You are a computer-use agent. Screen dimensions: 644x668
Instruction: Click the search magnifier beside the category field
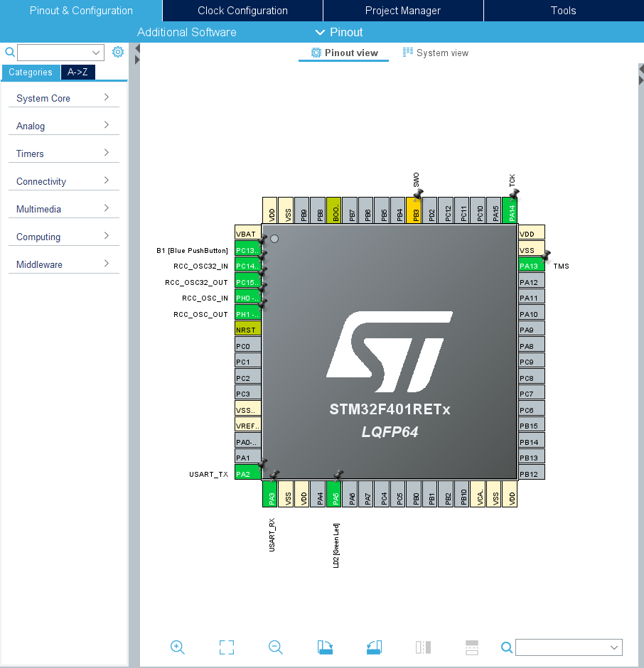tap(10, 52)
